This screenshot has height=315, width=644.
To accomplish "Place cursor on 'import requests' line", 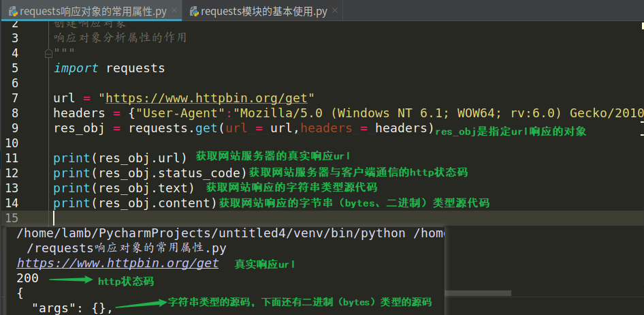I will pyautogui.click(x=109, y=68).
